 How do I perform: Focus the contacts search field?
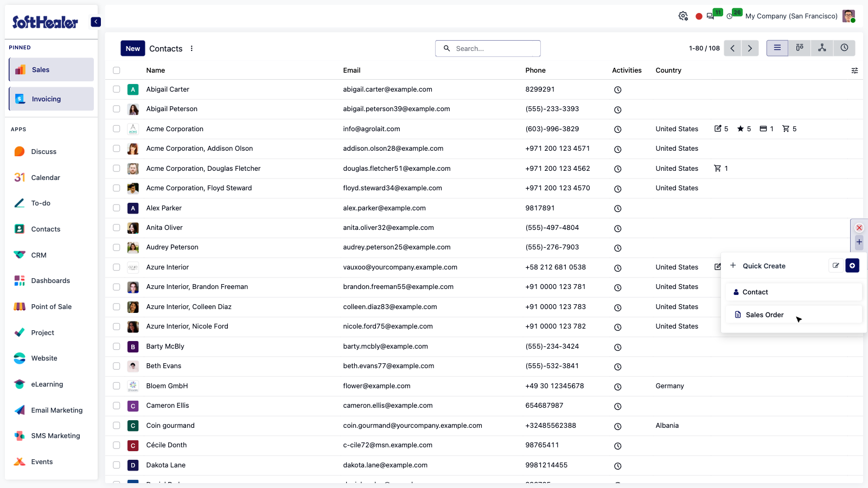click(x=488, y=48)
